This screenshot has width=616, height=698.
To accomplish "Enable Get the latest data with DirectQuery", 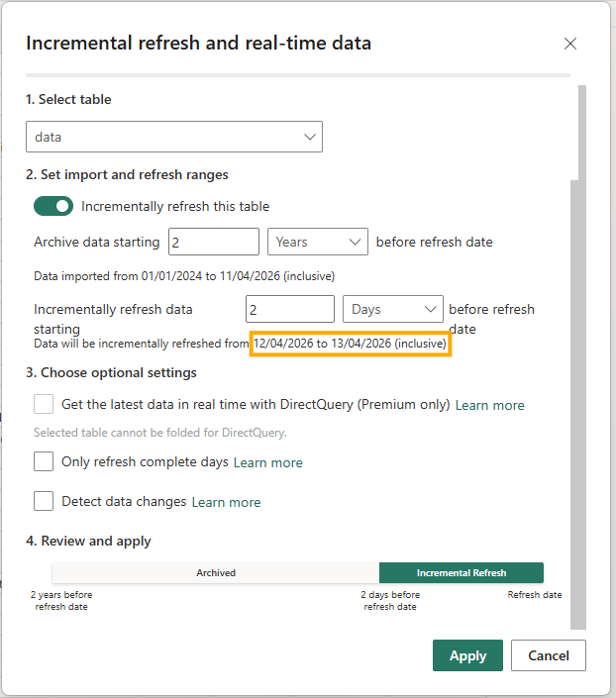I will click(44, 404).
